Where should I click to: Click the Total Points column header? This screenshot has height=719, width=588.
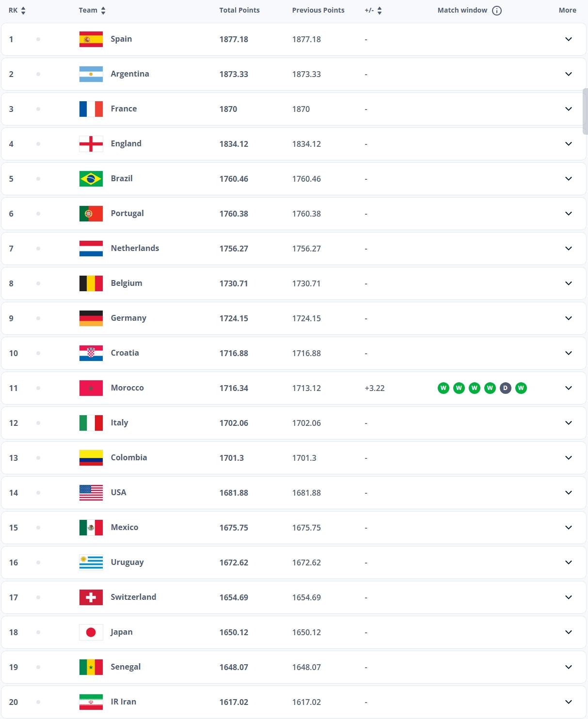(x=239, y=10)
